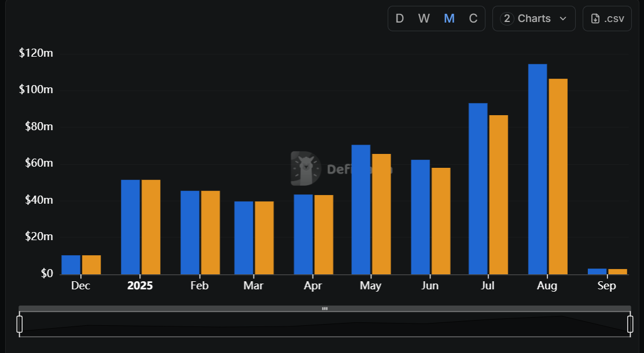Image resolution: width=644 pixels, height=353 pixels.
Task: Open the 2 Charts dropdown
Action: [x=533, y=19]
